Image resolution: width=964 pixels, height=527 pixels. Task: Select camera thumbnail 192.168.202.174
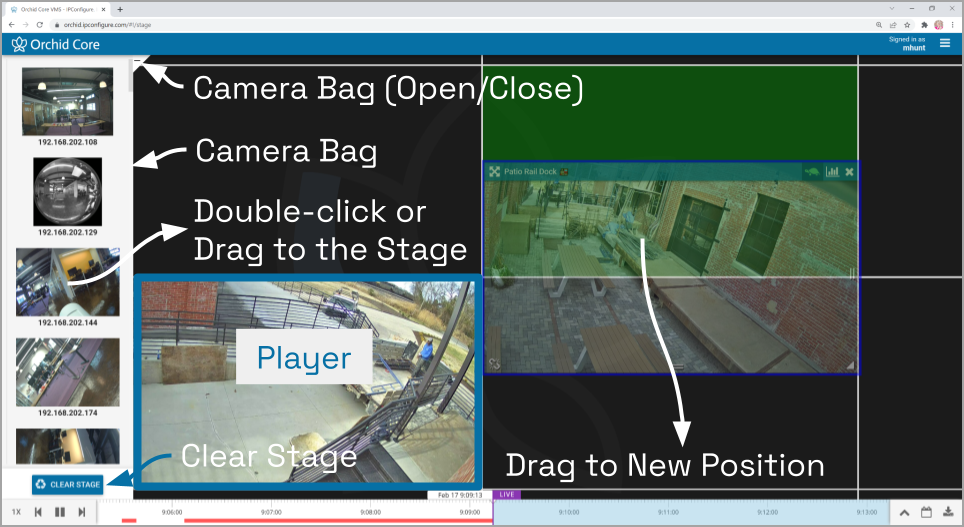[x=68, y=372]
